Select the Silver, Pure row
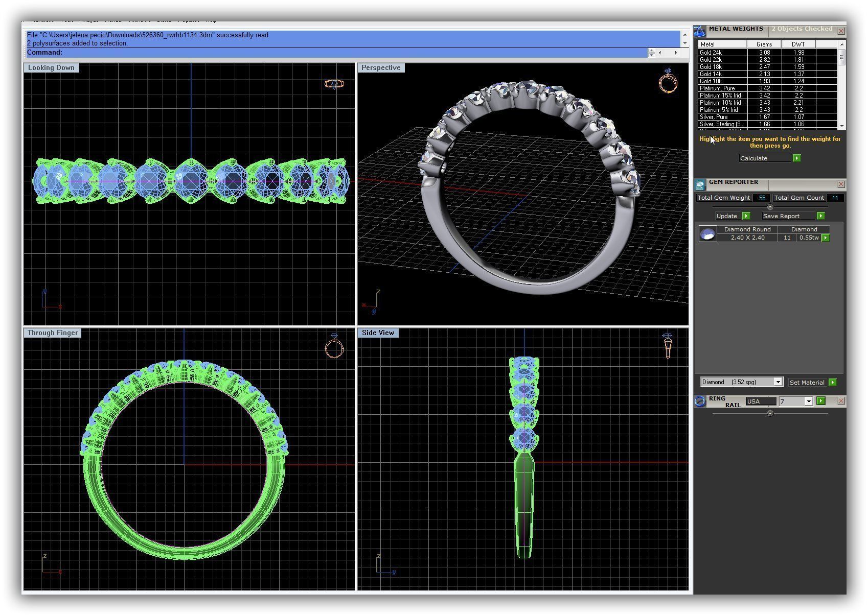 [767, 117]
